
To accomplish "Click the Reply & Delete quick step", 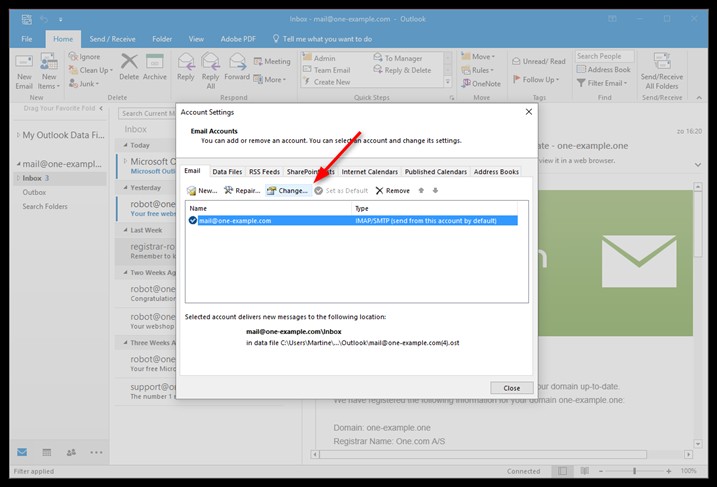I will pos(402,70).
